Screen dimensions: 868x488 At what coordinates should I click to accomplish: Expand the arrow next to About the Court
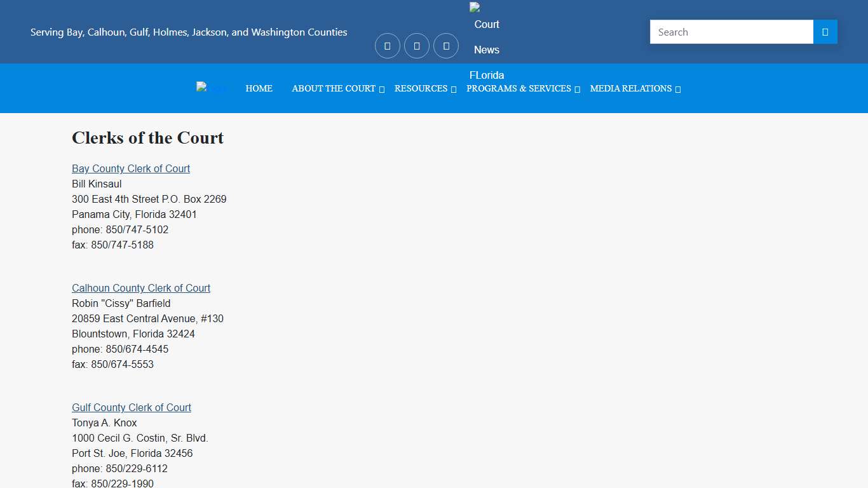click(382, 90)
